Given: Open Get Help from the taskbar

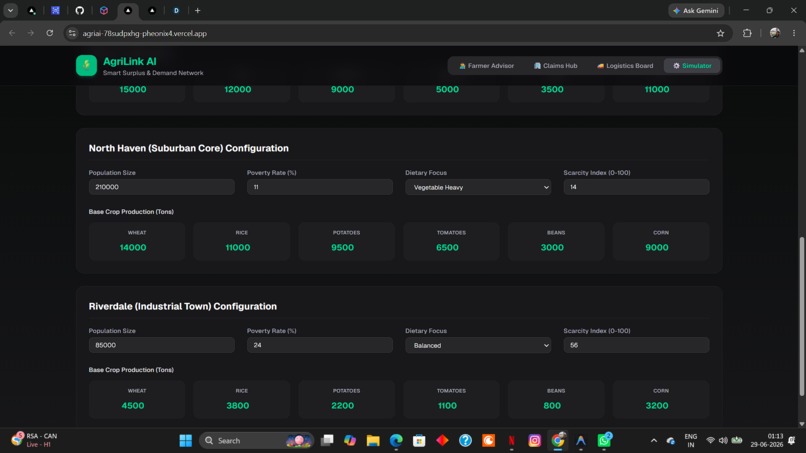Looking at the screenshot, I should pyautogui.click(x=465, y=441).
